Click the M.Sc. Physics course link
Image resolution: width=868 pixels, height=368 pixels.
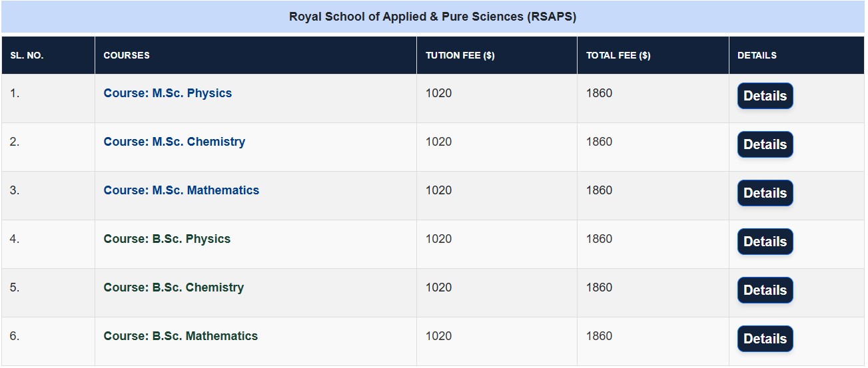coord(168,93)
